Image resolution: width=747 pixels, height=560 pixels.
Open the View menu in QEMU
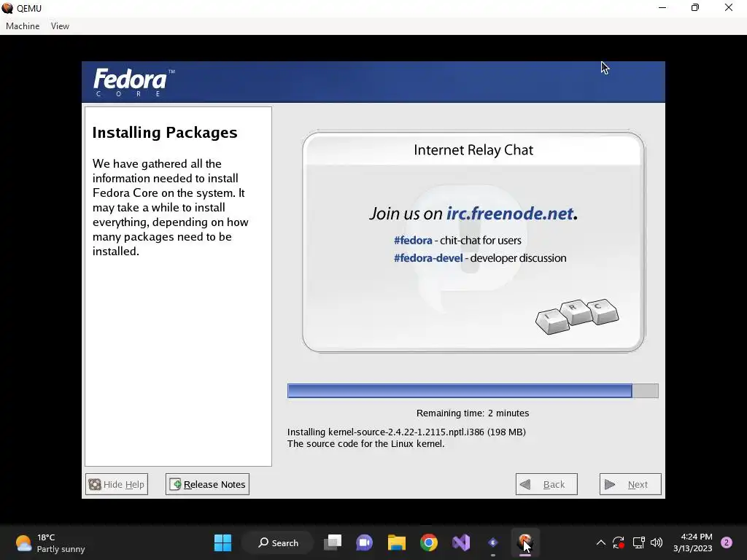tap(60, 26)
